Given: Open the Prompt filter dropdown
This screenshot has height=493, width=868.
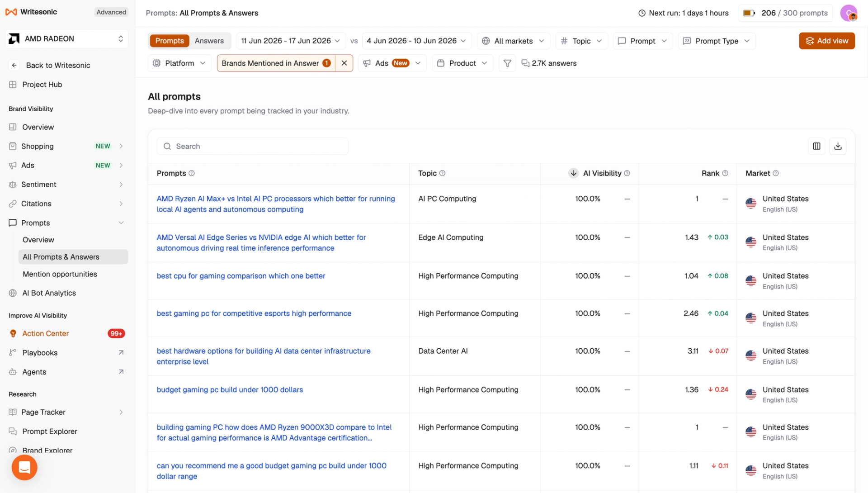Looking at the screenshot, I should (642, 41).
